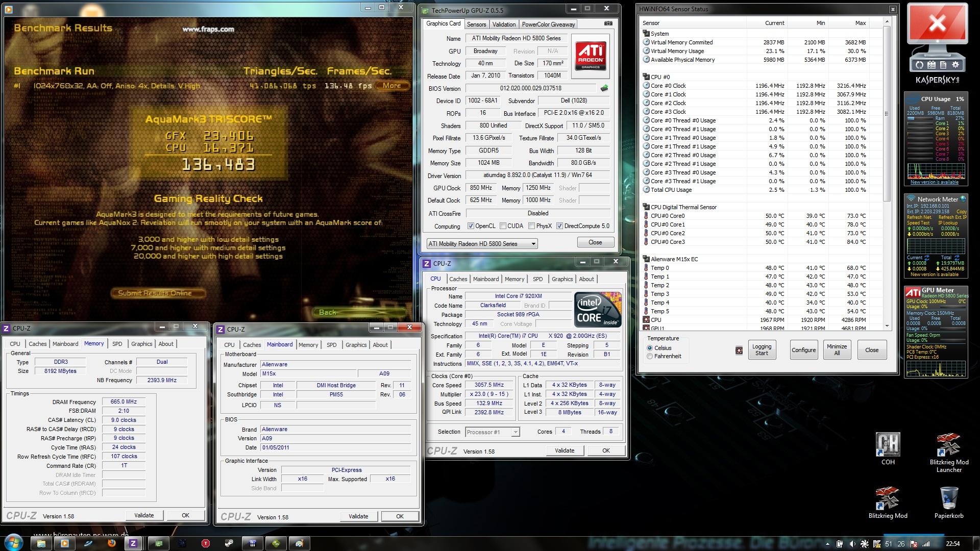Toggle the CUDA checkbox in GPU-Z
Viewport: 980px width, 551px height.
[x=503, y=226]
